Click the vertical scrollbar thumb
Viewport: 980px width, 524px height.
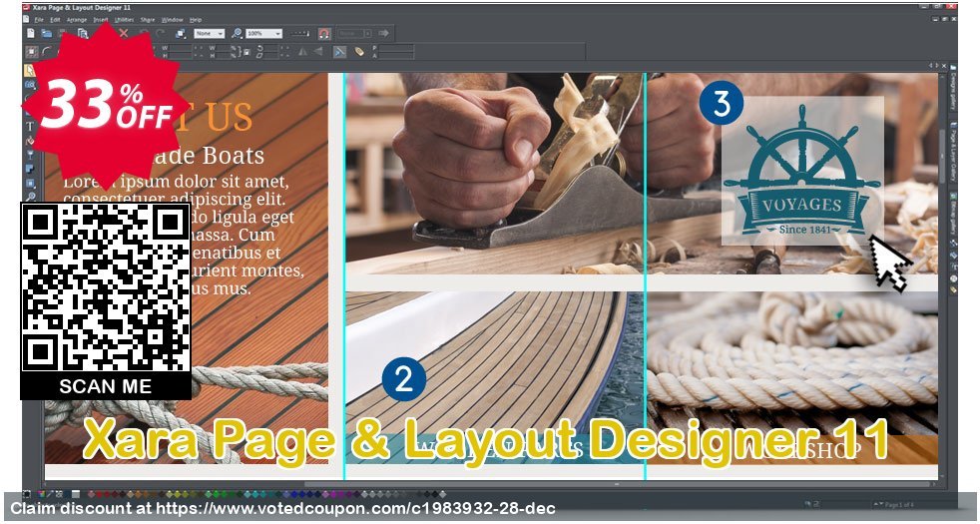[x=942, y=157]
